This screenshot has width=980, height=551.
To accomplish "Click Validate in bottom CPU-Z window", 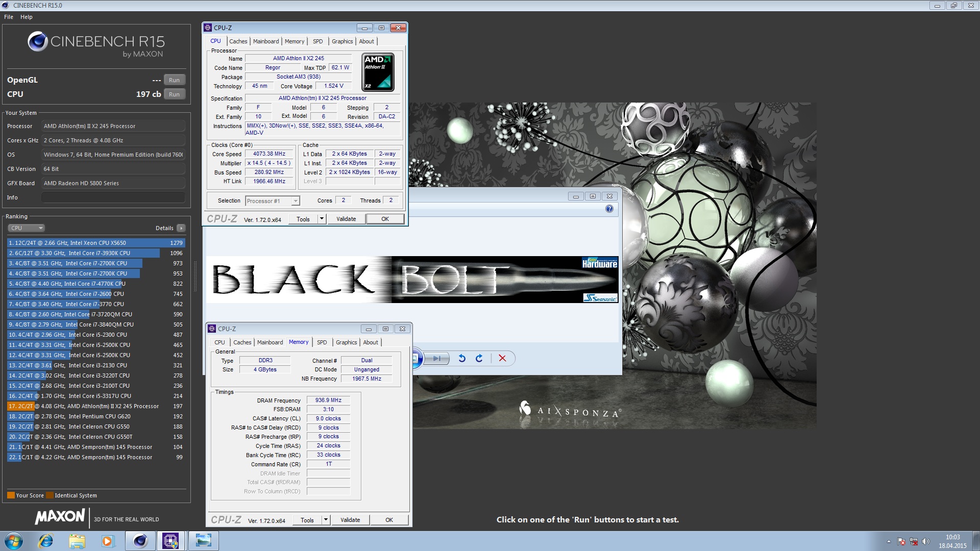I will point(350,520).
